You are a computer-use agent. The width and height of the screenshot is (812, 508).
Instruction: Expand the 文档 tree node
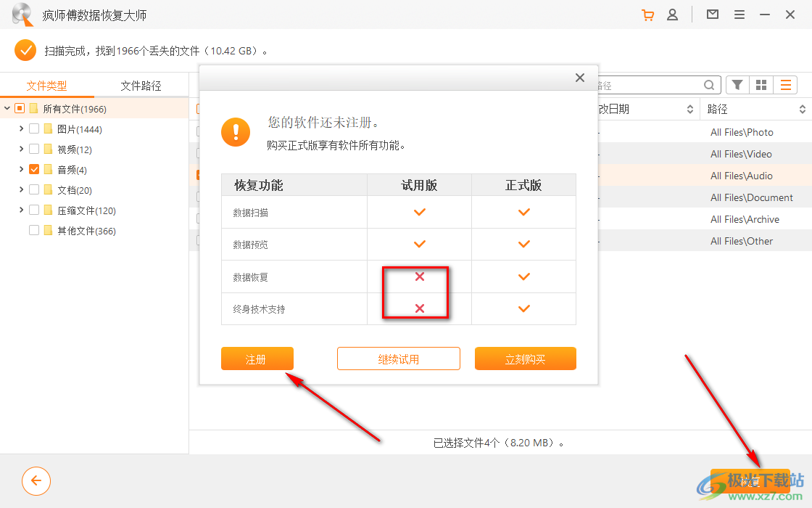(x=21, y=189)
